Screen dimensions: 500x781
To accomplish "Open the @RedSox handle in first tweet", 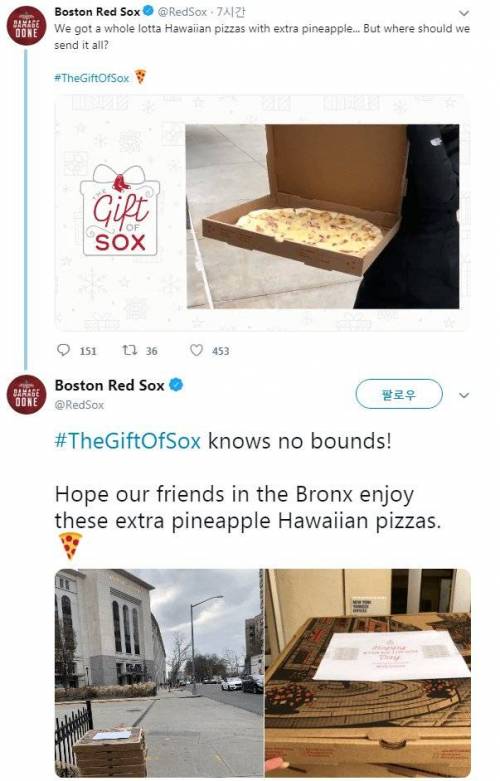I will tap(182, 11).
